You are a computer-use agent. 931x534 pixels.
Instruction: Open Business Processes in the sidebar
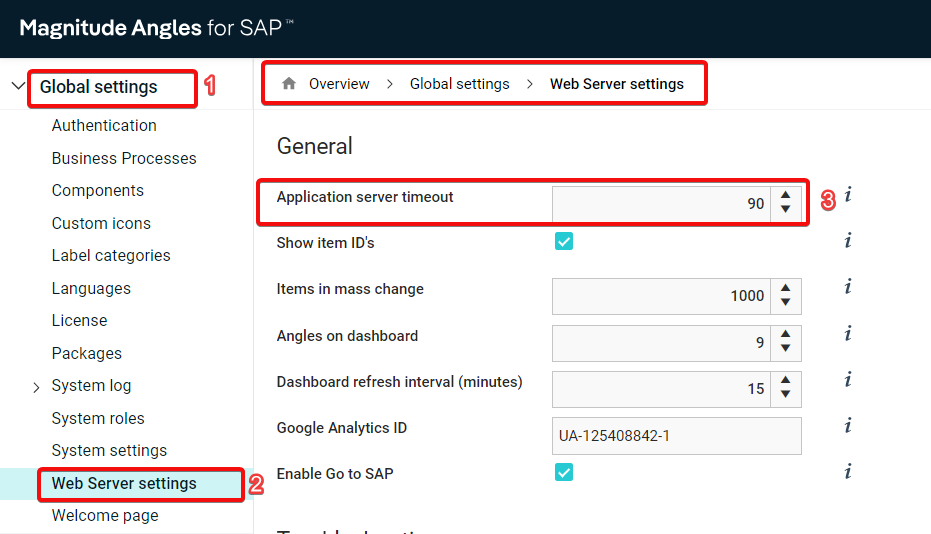(124, 158)
